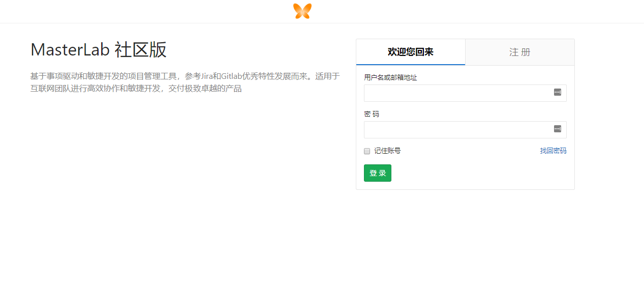Focus the 密 码 password input field

point(465,130)
